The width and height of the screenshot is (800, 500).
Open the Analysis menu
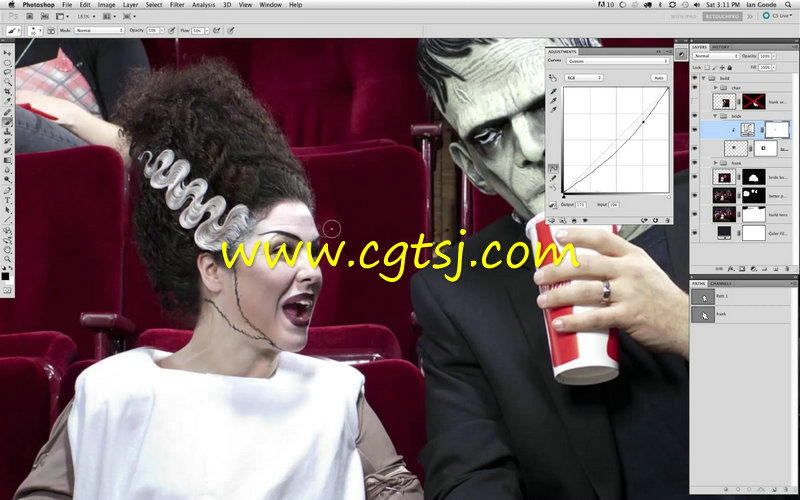coord(203,5)
